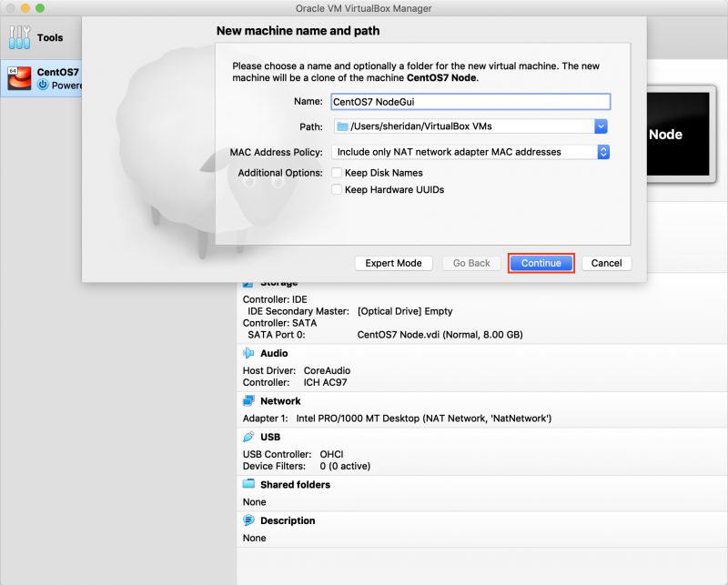
Task: Open the Network section header
Action: pos(280,400)
